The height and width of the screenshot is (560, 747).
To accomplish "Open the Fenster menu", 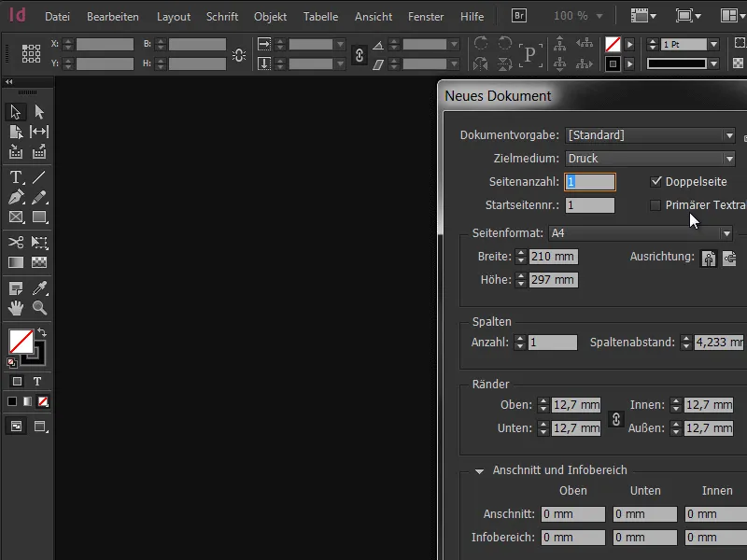I will [x=426, y=17].
